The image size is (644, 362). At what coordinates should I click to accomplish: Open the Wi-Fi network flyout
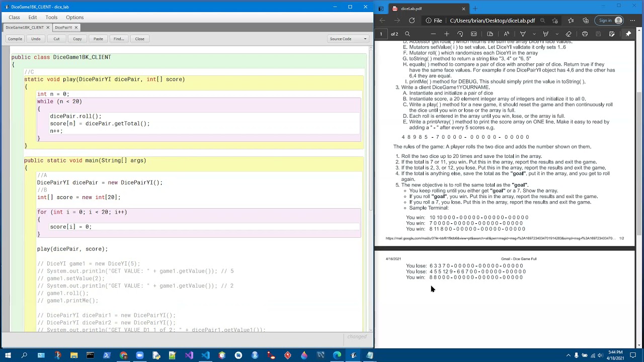[593, 355]
